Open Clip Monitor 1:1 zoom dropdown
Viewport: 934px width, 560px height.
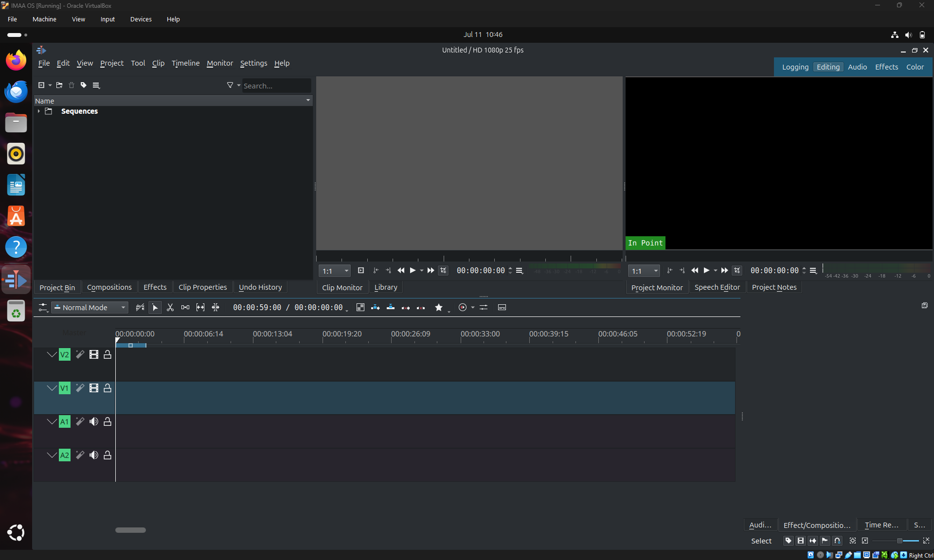pos(335,271)
